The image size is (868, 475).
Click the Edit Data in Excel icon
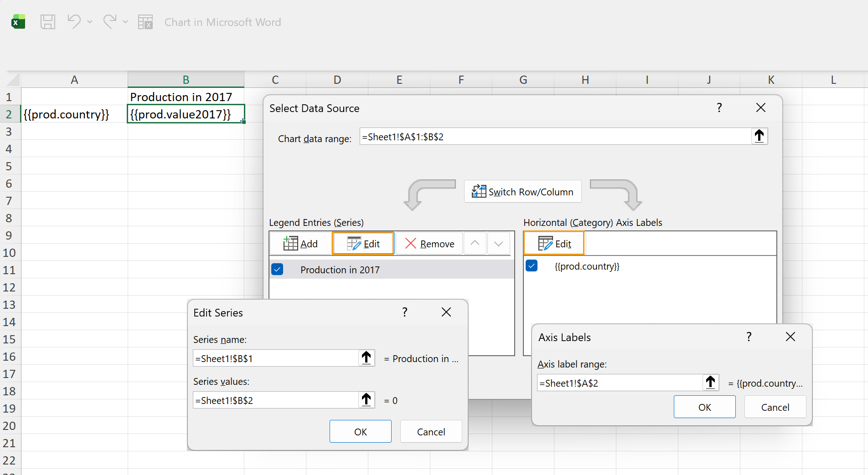(x=145, y=22)
